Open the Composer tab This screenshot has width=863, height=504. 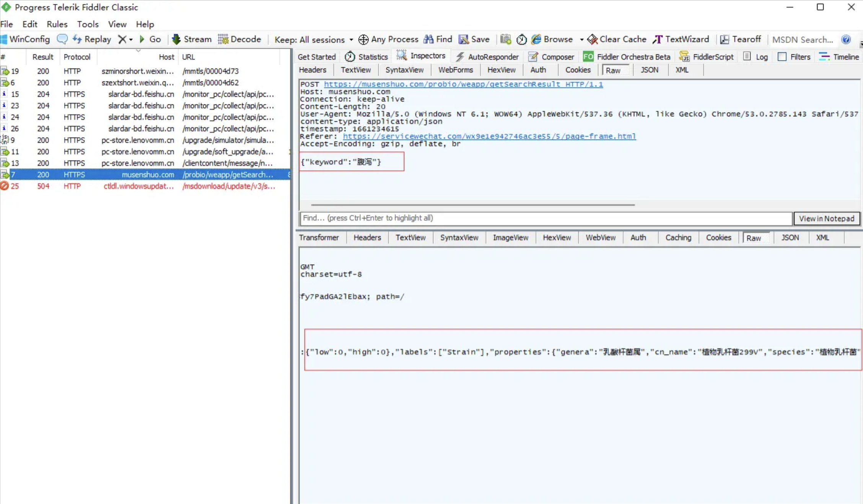(551, 57)
